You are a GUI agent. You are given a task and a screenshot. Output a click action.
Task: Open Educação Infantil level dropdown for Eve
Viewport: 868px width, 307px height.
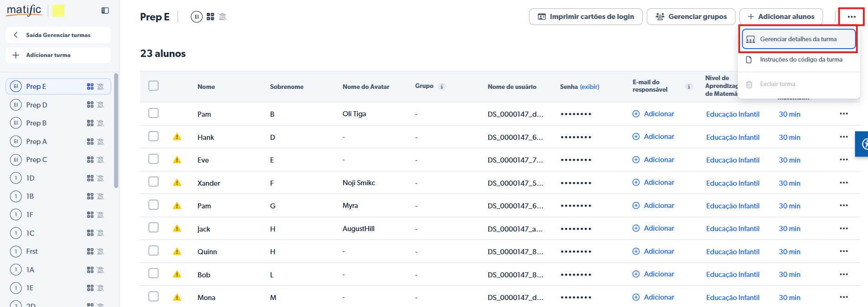pyautogui.click(x=733, y=160)
